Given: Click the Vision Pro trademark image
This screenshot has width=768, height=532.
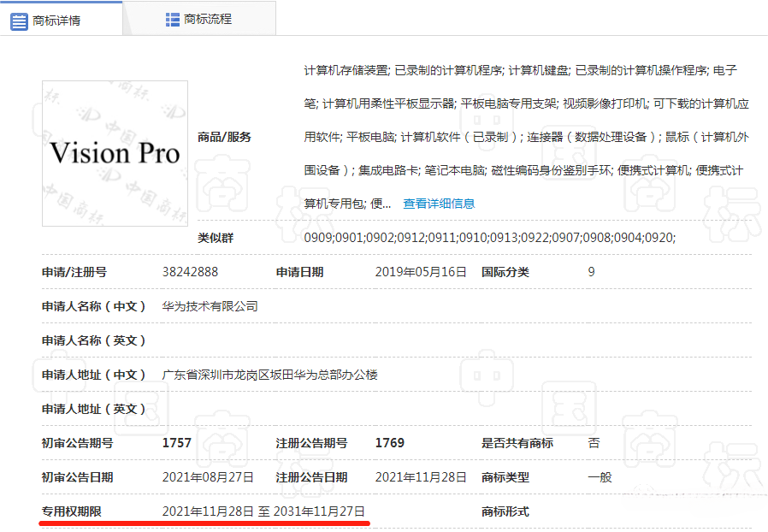Looking at the screenshot, I should click(x=115, y=153).
